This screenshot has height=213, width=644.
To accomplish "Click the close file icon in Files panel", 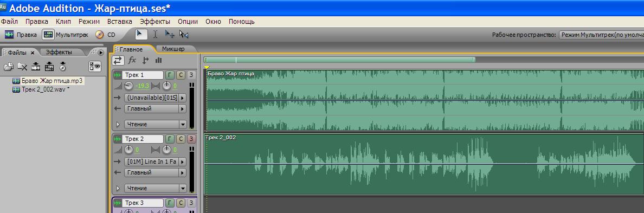I will tap(22, 66).
